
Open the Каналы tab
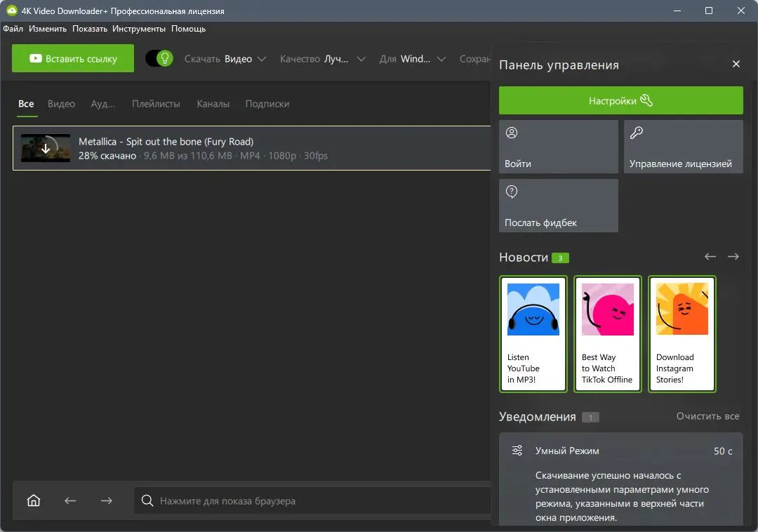coord(213,104)
